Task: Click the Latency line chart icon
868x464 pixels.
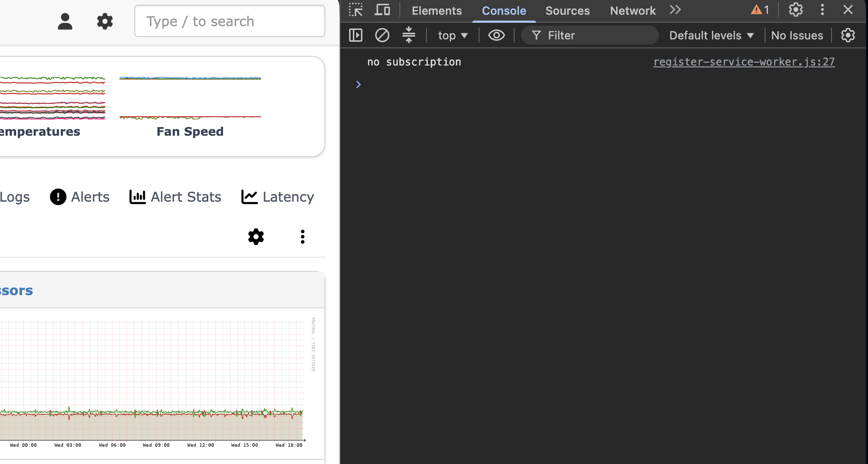Action: coord(249,197)
